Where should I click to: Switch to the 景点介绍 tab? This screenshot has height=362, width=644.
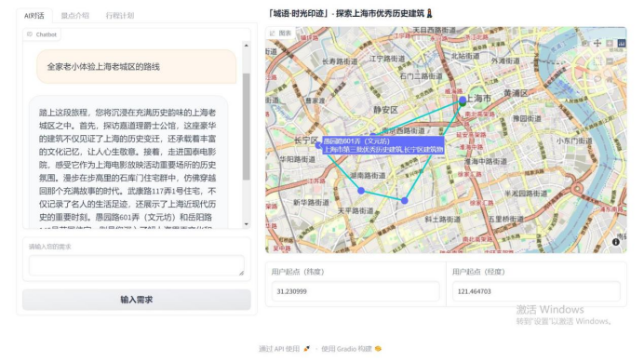pos(75,16)
